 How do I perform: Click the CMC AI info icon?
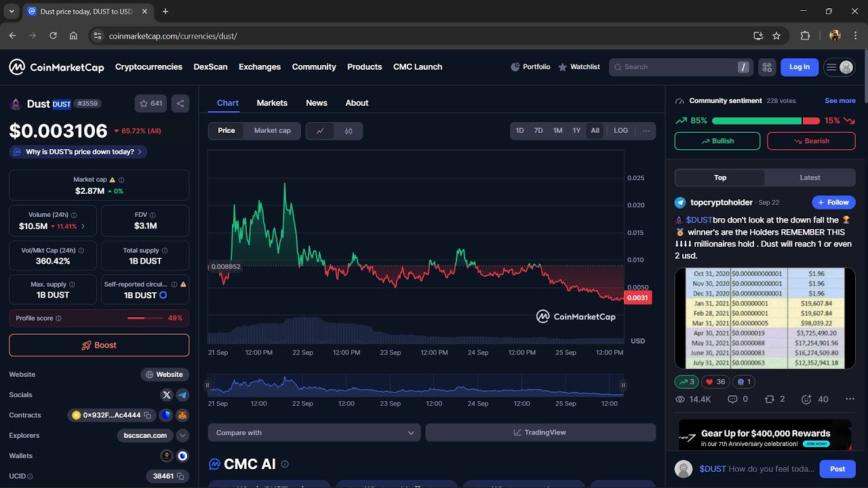pyautogui.click(x=285, y=464)
